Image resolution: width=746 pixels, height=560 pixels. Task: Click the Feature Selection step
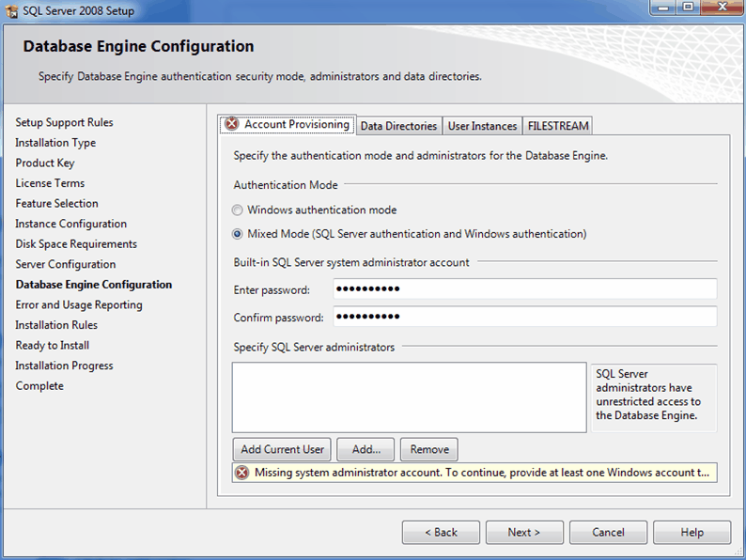[x=56, y=203]
